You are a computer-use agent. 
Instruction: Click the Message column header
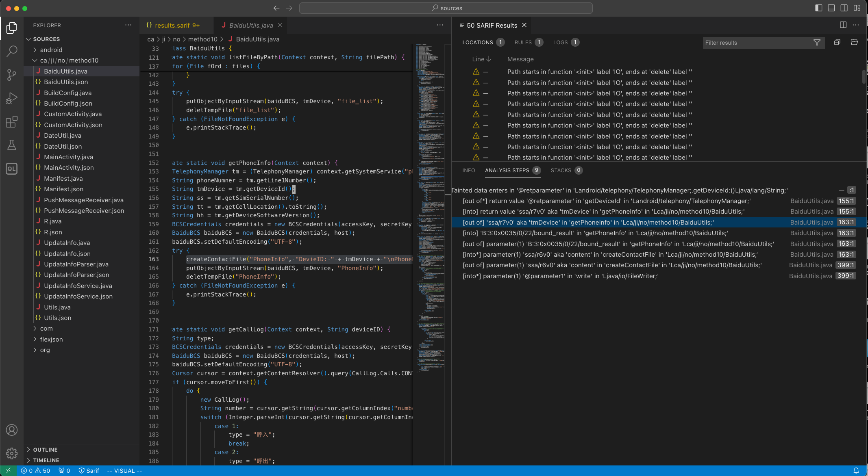[520, 59]
